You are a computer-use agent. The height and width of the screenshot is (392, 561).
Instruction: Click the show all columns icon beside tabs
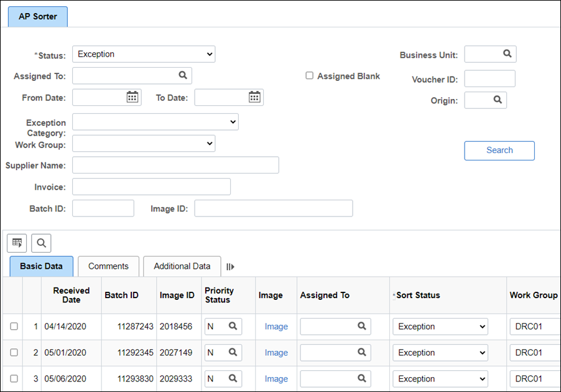coord(230,267)
